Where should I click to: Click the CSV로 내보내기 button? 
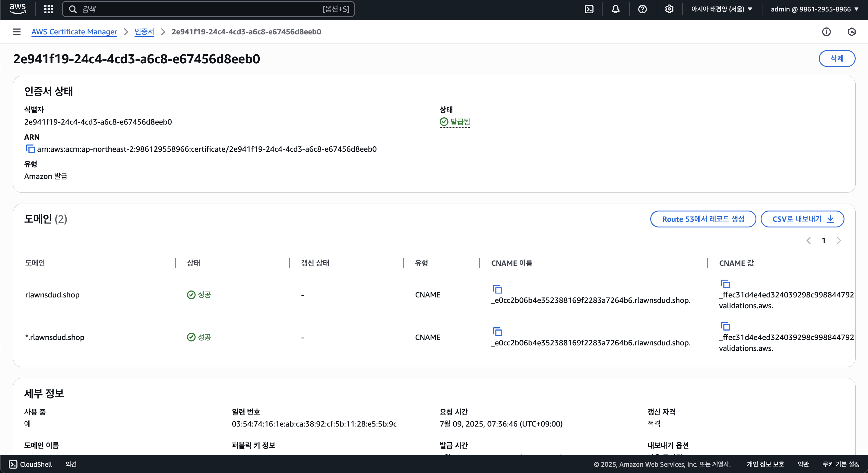802,219
